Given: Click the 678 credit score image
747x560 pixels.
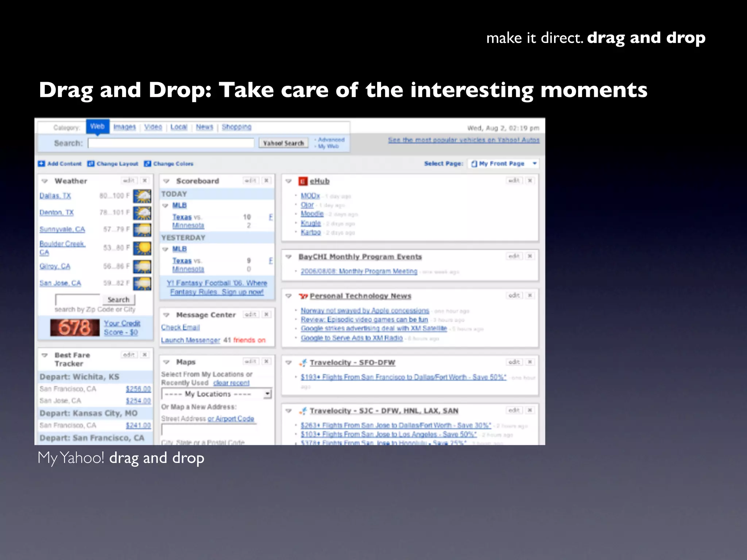Looking at the screenshot, I should (75, 327).
